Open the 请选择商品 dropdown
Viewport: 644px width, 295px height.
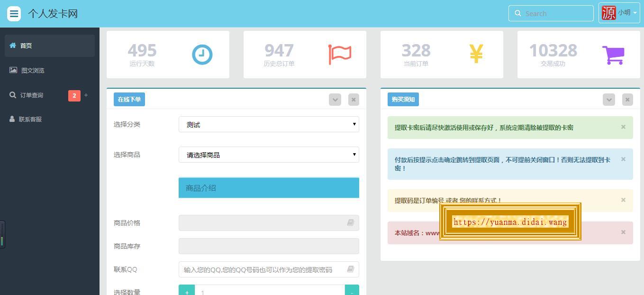[269, 155]
